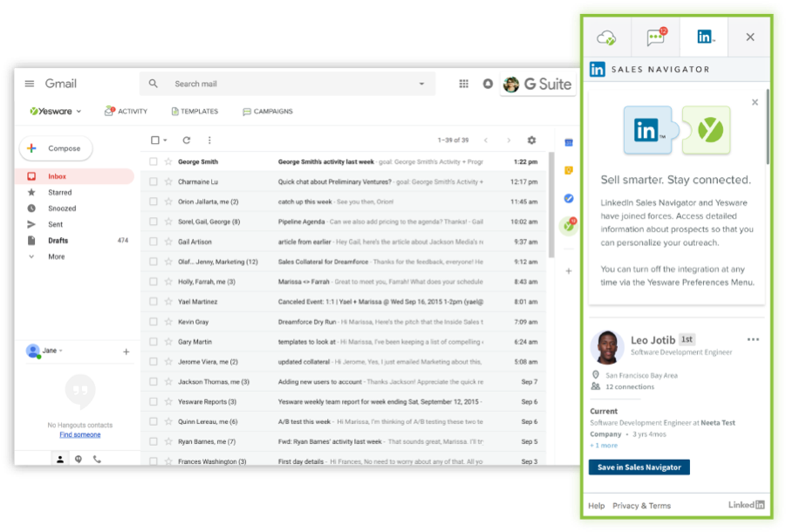Open the Yesware Templates tab
The image size is (786, 532).
click(195, 112)
